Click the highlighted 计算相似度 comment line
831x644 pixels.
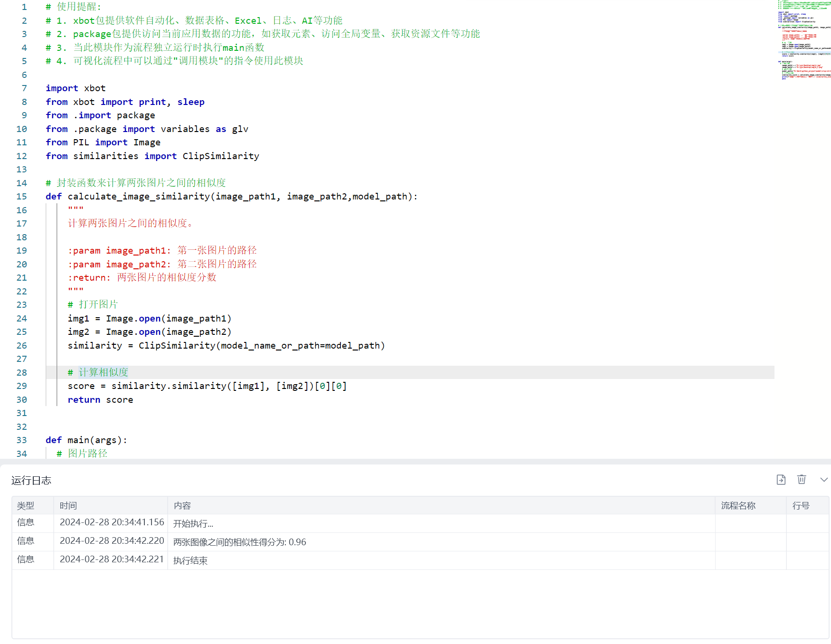[103, 372]
